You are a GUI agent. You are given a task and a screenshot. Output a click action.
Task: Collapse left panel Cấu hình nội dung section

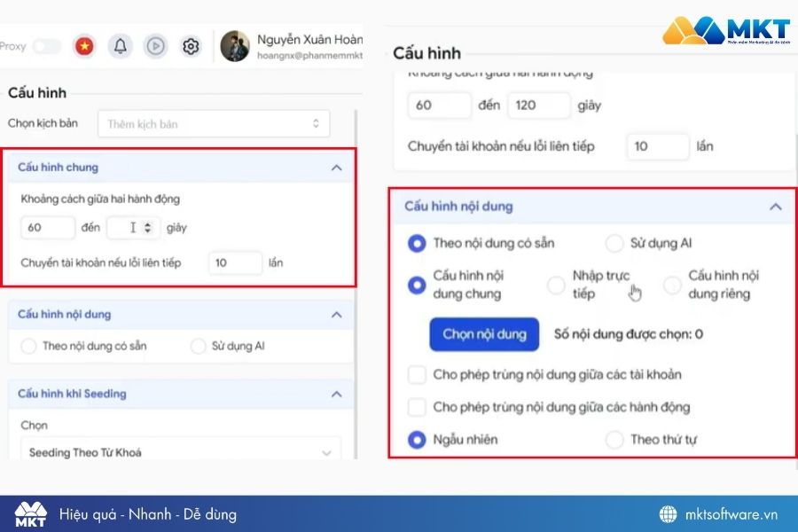tap(336, 315)
